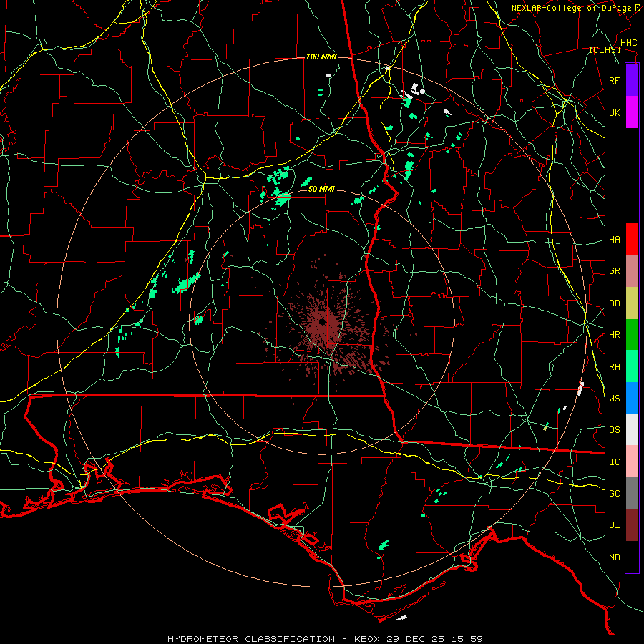Click the GR legend color swatch
Image resolution: width=644 pixels, height=644 pixels.
pyautogui.click(x=632, y=271)
